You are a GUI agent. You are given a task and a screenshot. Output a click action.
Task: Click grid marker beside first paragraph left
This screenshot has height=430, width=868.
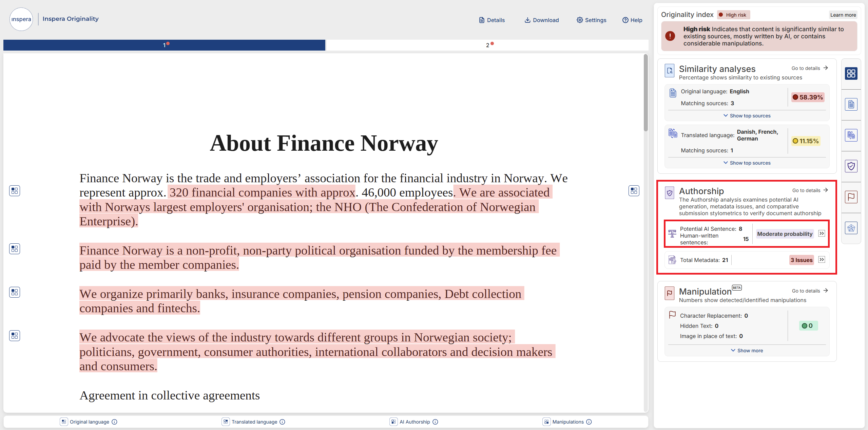coord(15,191)
